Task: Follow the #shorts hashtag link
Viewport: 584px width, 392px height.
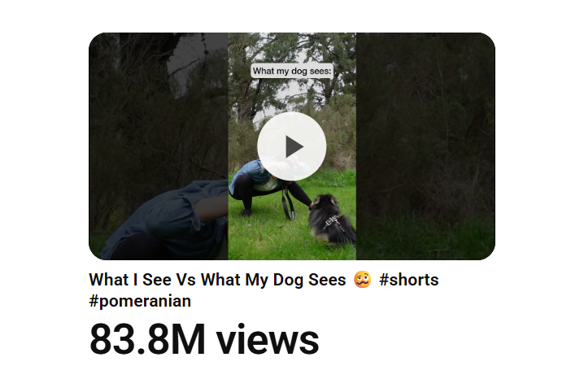Action: 408,280
